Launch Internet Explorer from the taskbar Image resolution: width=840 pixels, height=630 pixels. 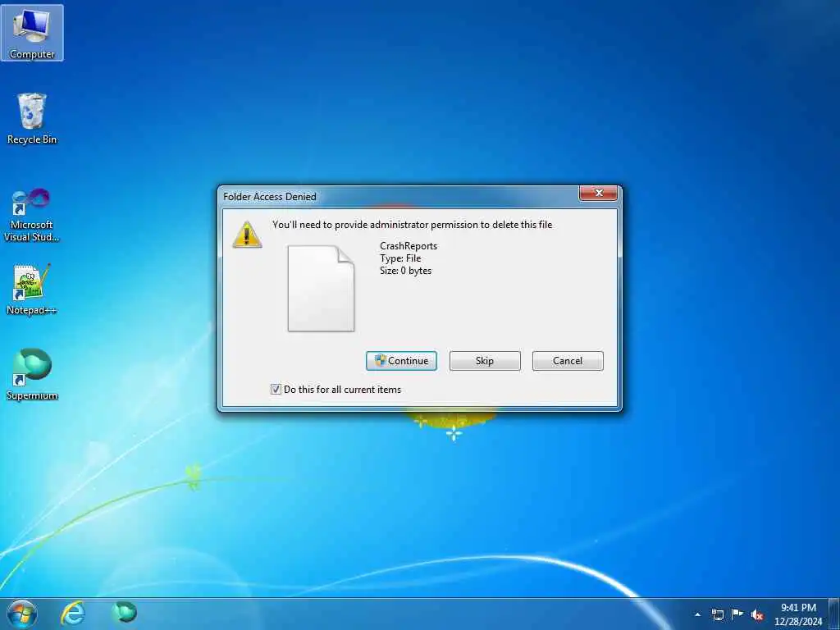[x=73, y=613]
